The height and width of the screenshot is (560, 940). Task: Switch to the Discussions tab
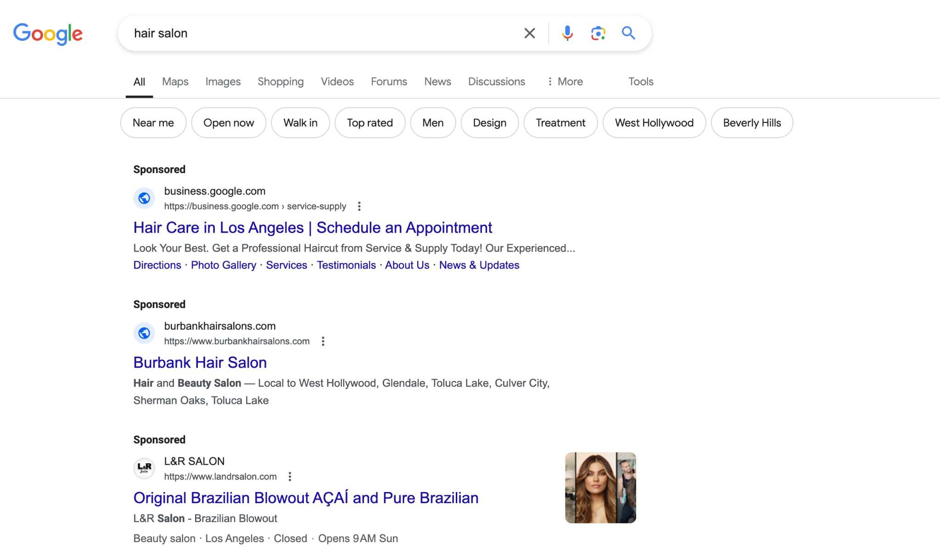(x=497, y=82)
